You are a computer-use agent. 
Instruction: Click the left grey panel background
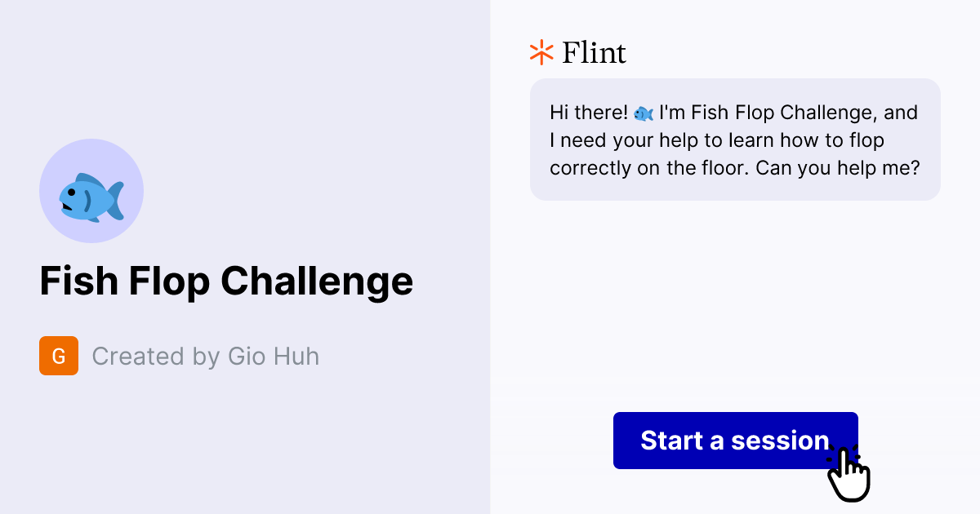point(245,449)
